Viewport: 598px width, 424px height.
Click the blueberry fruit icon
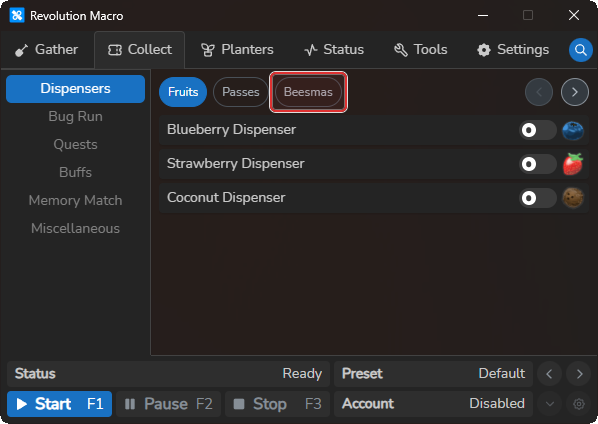[x=573, y=130]
